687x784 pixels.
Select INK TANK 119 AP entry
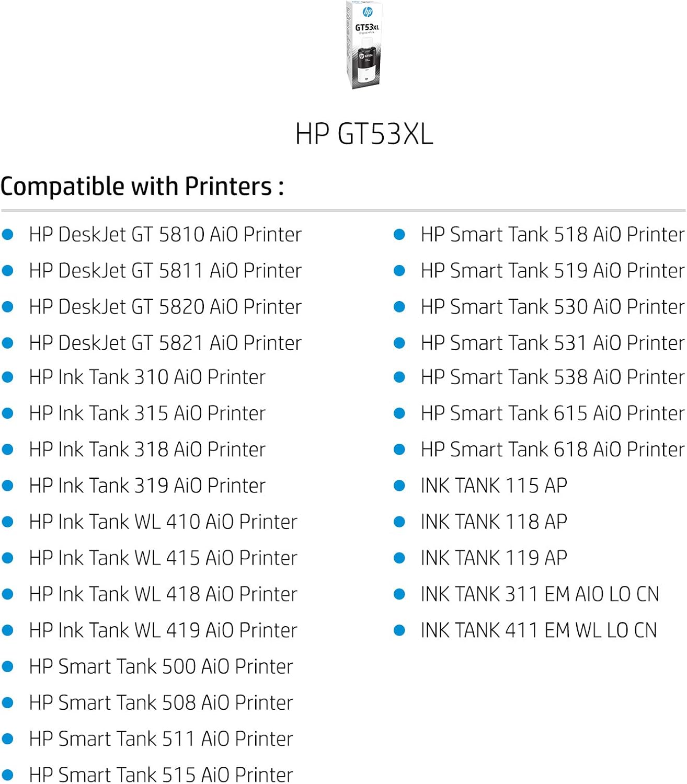[494, 558]
